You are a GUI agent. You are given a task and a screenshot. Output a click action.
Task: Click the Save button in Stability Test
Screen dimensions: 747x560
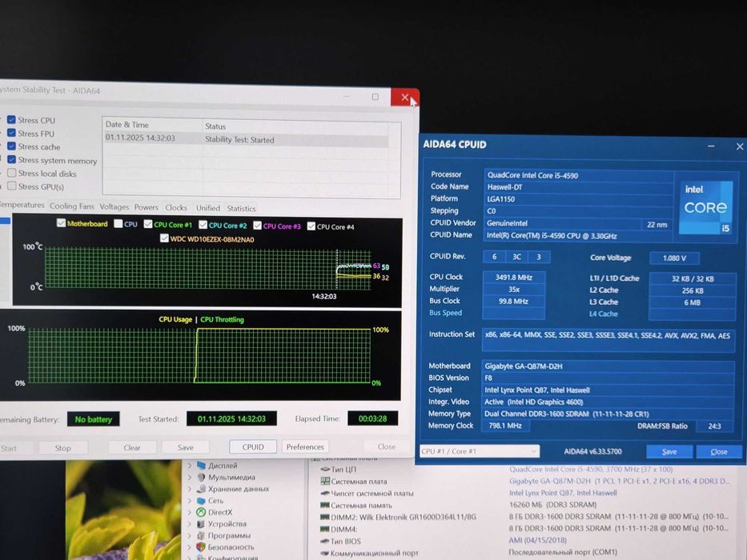point(185,448)
